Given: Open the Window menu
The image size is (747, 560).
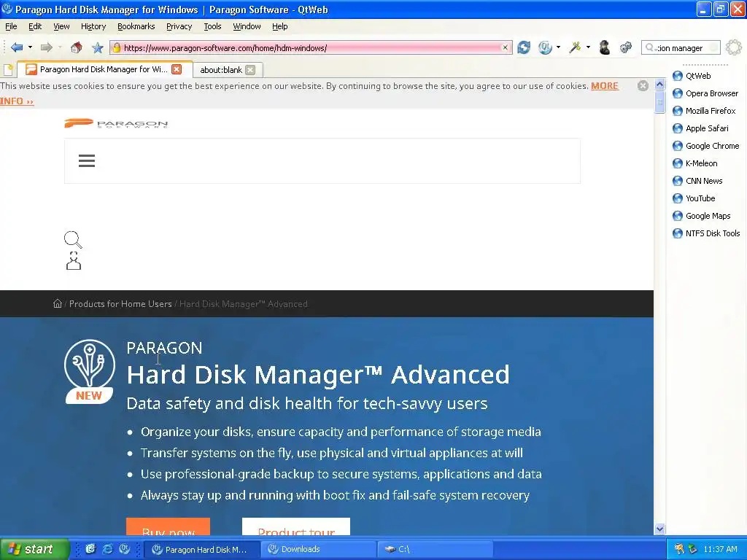Looking at the screenshot, I should [247, 27].
